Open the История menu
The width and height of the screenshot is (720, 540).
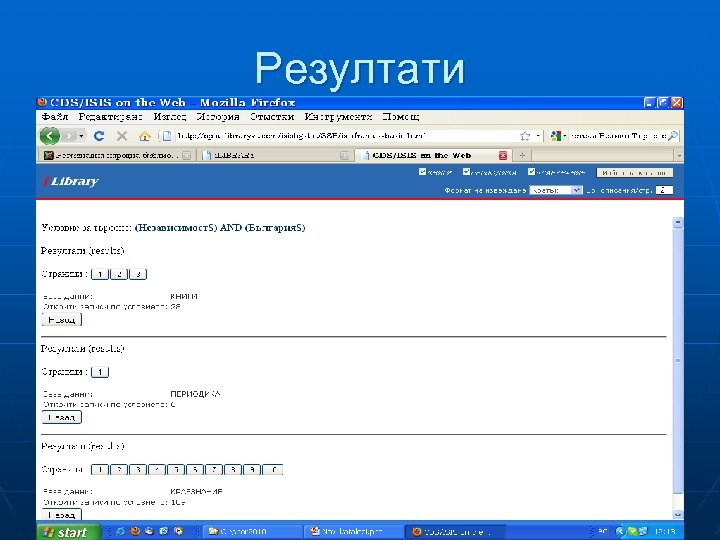tap(218, 117)
